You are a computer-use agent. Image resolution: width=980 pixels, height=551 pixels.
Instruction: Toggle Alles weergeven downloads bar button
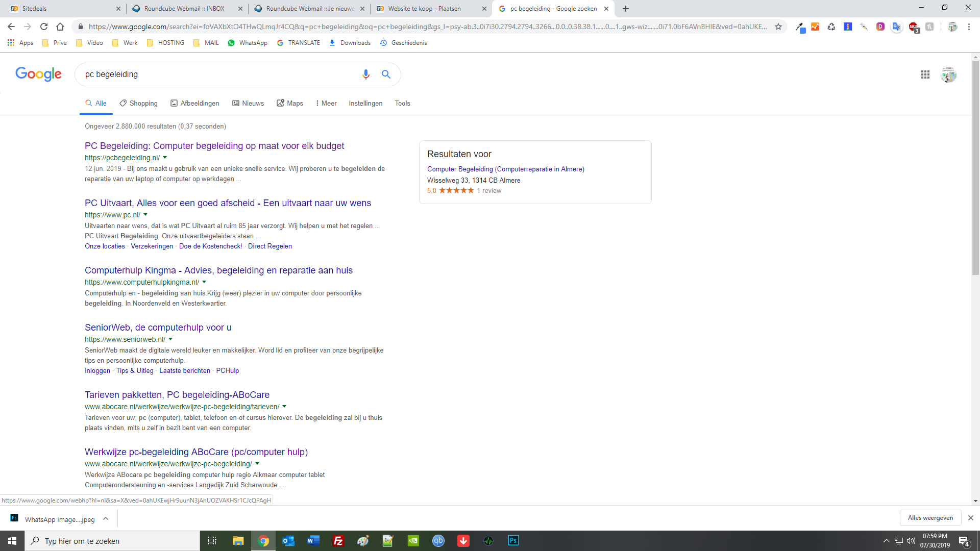click(x=930, y=517)
